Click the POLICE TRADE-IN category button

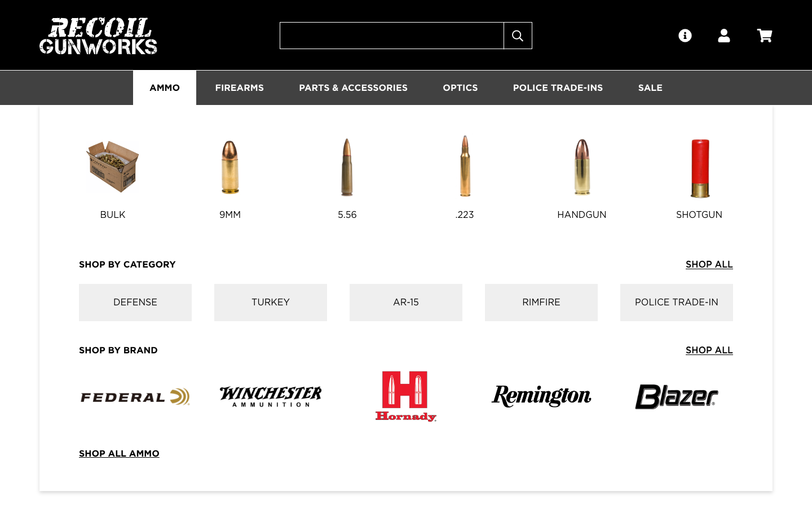[677, 303]
